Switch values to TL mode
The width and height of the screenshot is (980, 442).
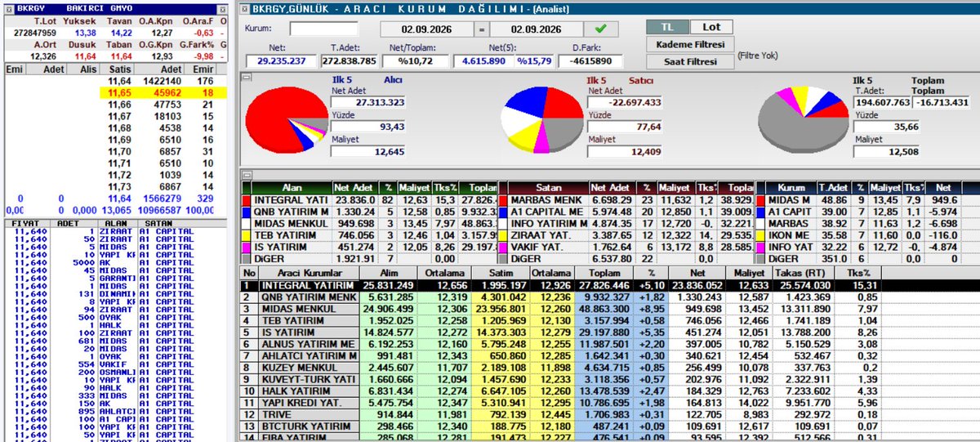[668, 28]
